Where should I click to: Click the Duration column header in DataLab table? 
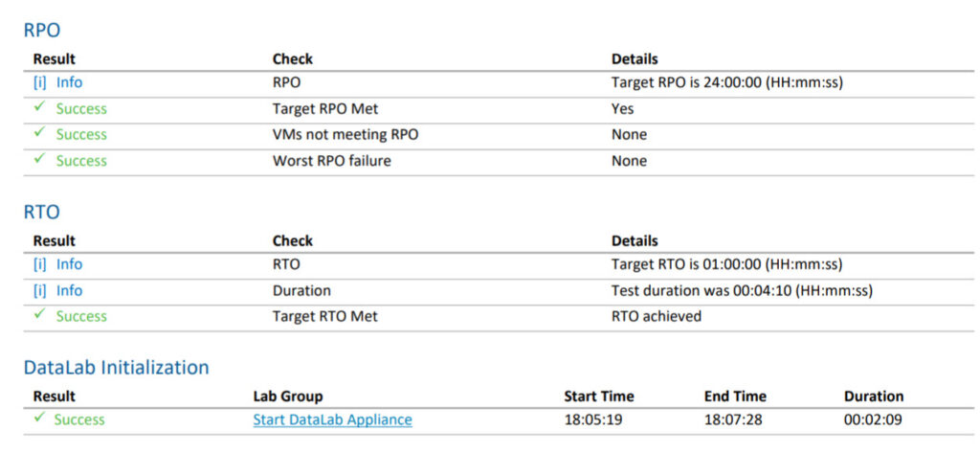tap(873, 395)
